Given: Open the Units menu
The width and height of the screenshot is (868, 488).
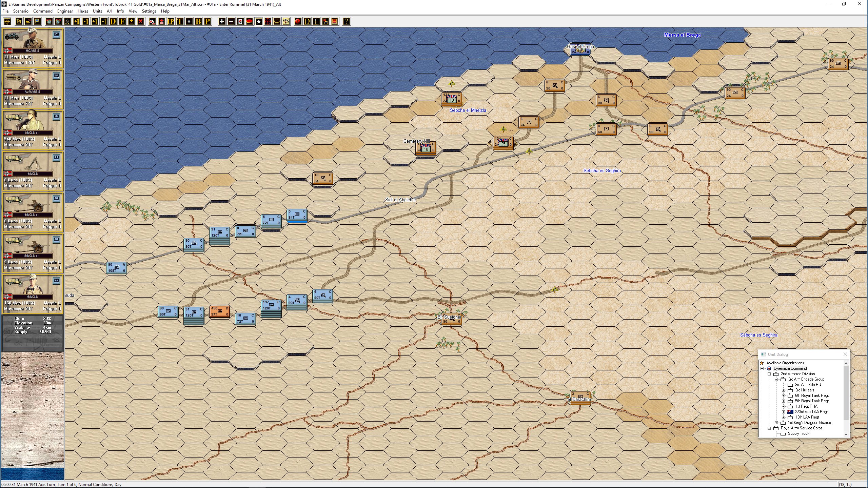Looking at the screenshot, I should [x=97, y=11].
